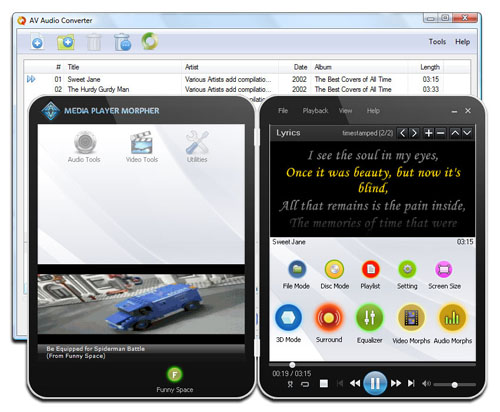Open Audio Morphs
The height and width of the screenshot is (412, 500).
click(x=452, y=318)
